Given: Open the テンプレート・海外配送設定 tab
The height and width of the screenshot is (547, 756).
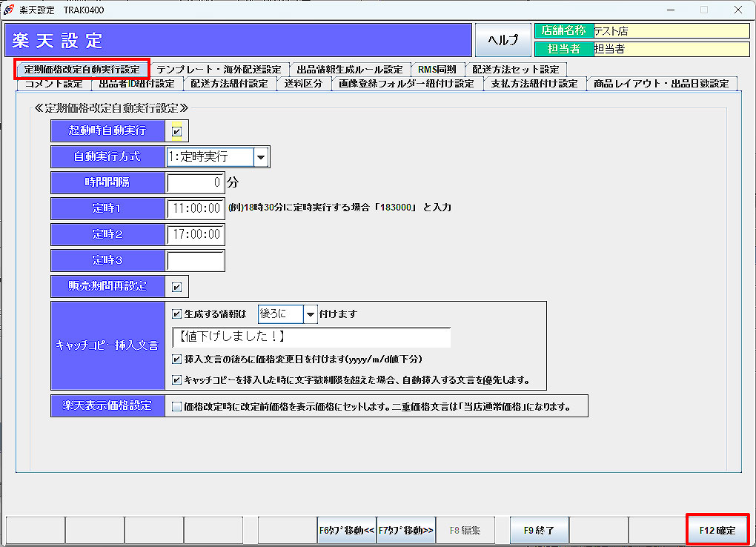Looking at the screenshot, I should 218,69.
